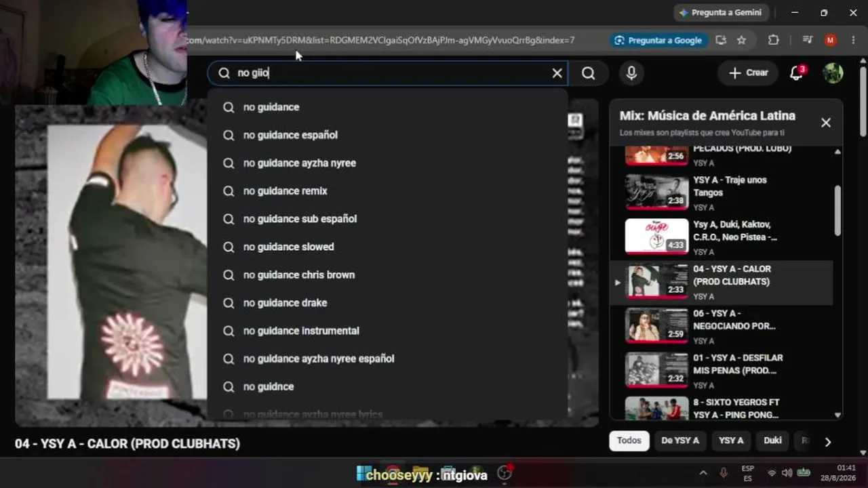Select the Todos filter chip

pyautogui.click(x=629, y=441)
